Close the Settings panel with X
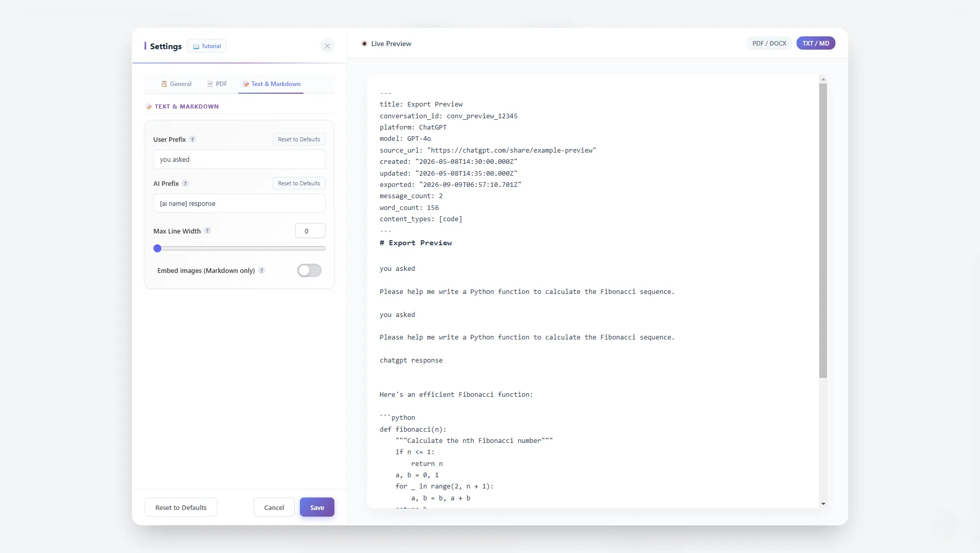This screenshot has height=553, width=980. [x=328, y=46]
